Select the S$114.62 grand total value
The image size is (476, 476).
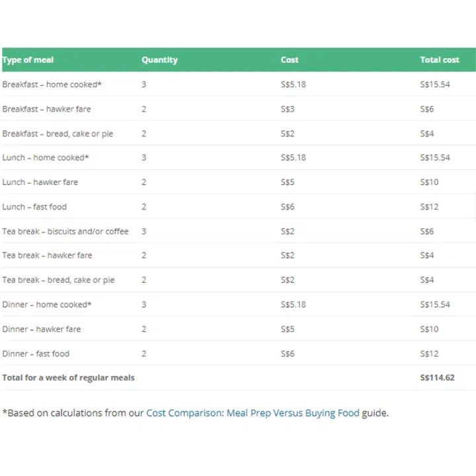pyautogui.click(x=437, y=378)
